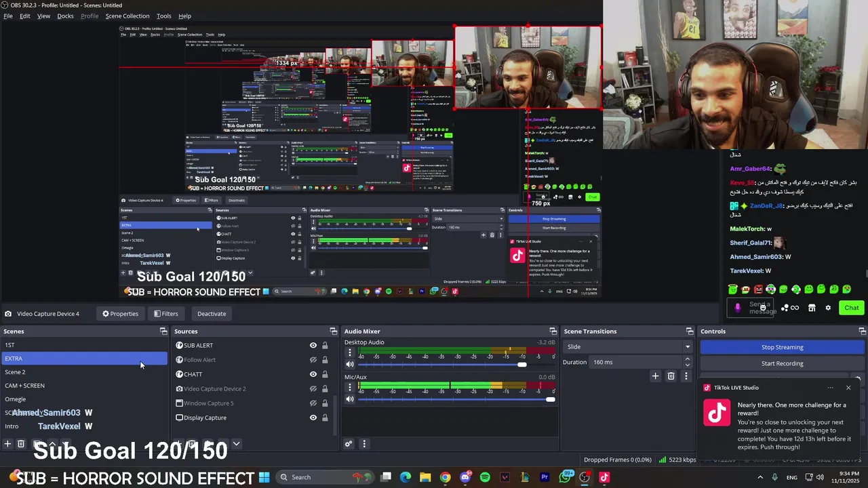
Task: Open TikTok LIVE Studio notification options
Action: [830, 388]
